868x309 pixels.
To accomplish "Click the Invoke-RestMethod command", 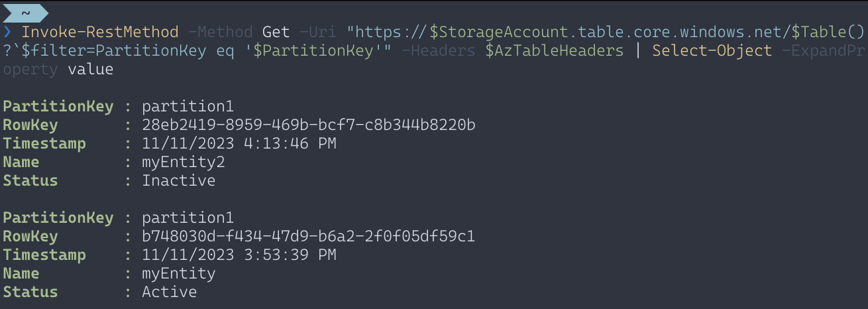I will point(100,32).
